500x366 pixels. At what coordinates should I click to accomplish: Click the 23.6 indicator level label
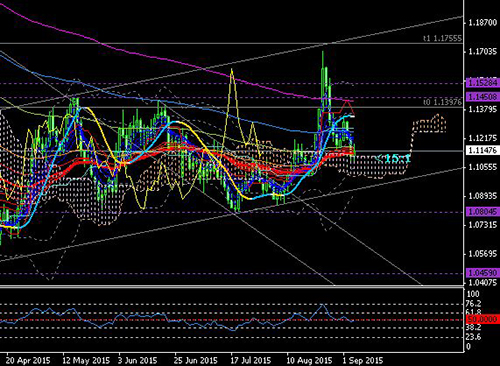click(x=473, y=337)
